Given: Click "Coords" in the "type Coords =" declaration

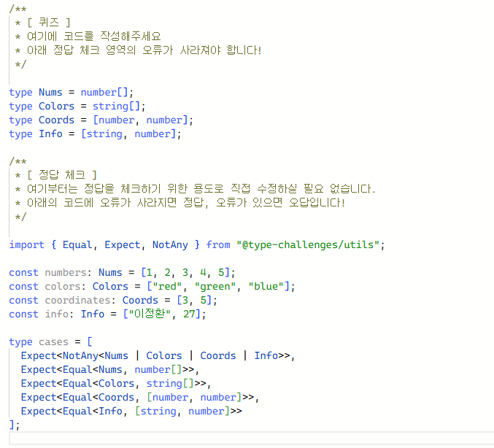Looking at the screenshot, I should coord(56,120).
